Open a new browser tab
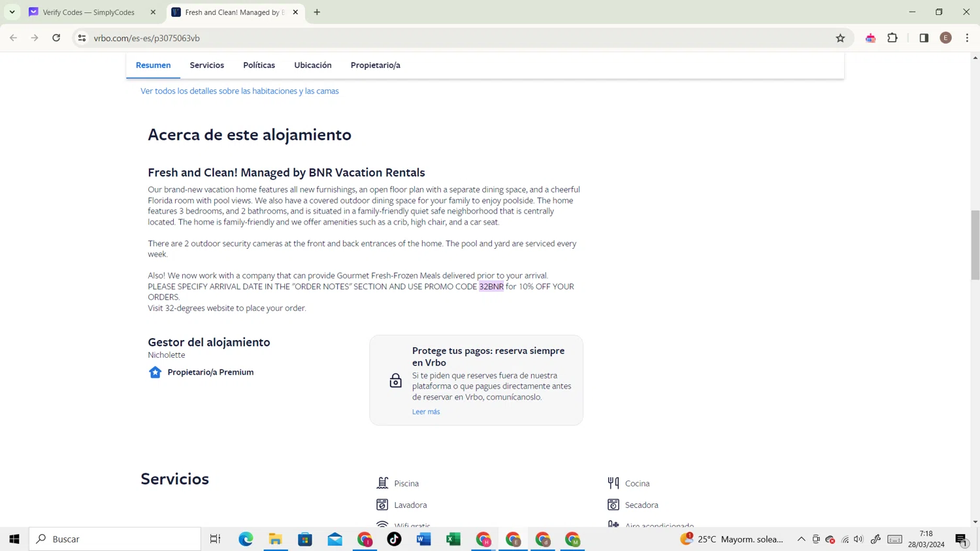This screenshot has width=980, height=551. [317, 12]
